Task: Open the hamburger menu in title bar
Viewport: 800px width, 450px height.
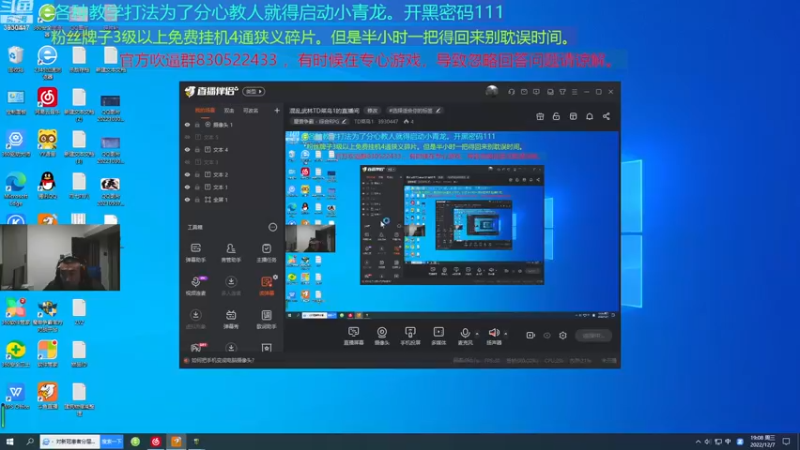Action: 574,92
